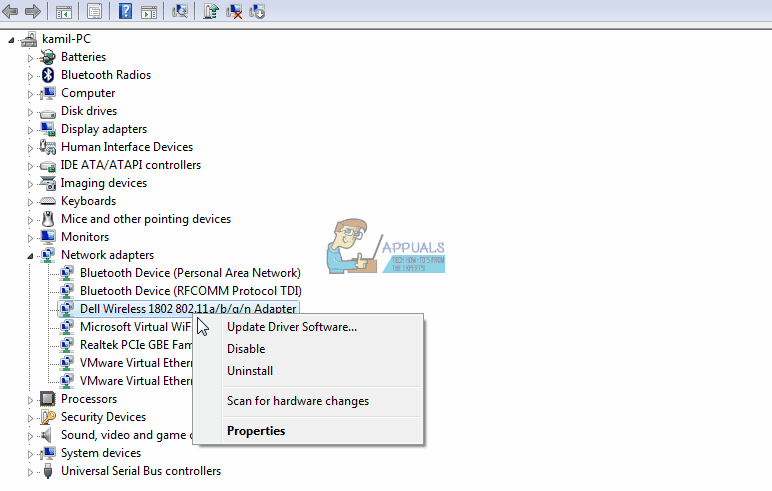The width and height of the screenshot is (772, 491).
Task: Select the kamil-PC label
Action: coord(66,39)
